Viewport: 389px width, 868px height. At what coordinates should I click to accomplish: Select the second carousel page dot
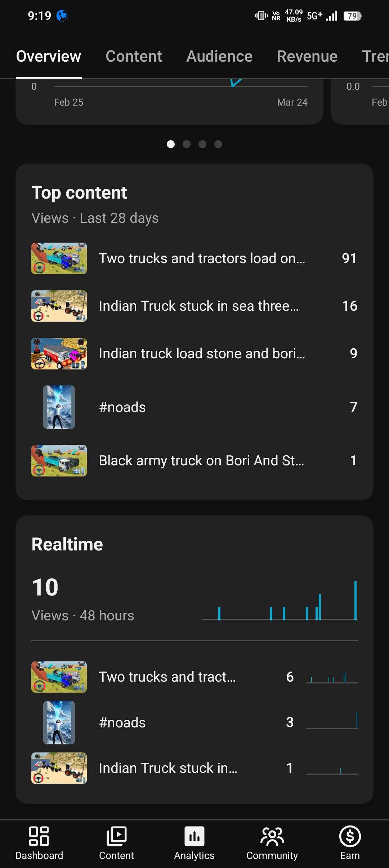point(187,144)
